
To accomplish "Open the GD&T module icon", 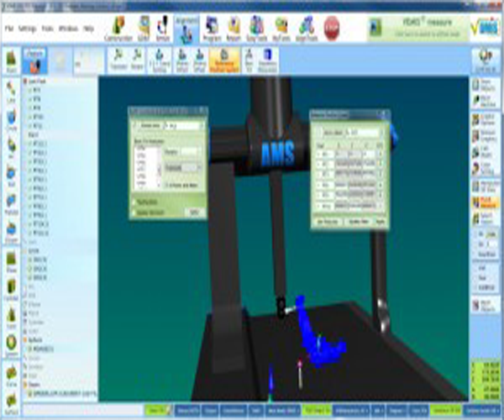I will point(144,29).
